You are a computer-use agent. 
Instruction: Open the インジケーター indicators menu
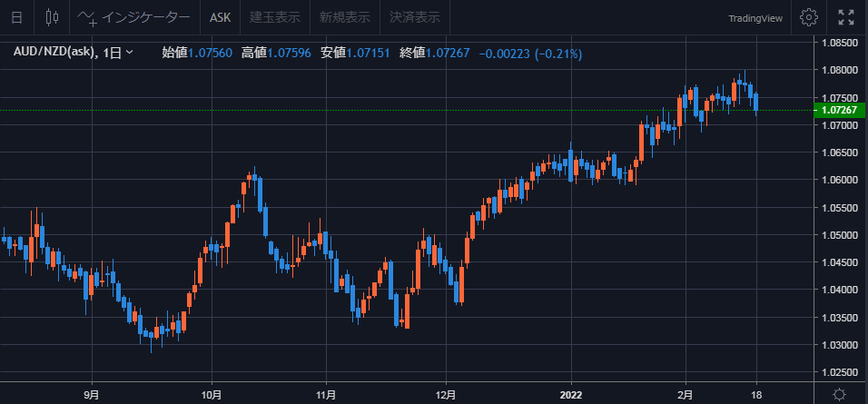134,17
